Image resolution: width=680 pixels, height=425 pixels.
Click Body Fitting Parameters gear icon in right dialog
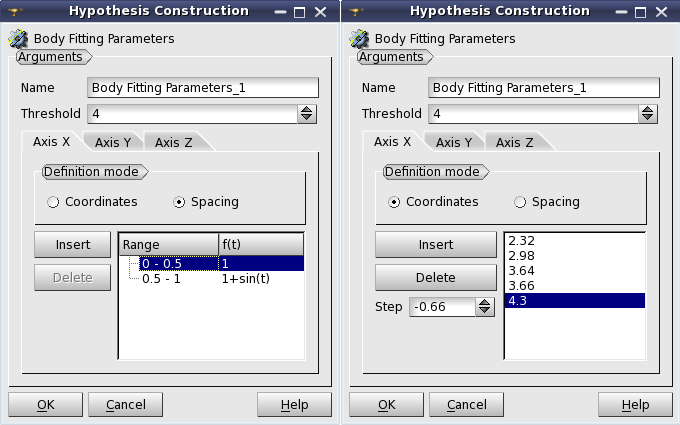pyautogui.click(x=359, y=39)
